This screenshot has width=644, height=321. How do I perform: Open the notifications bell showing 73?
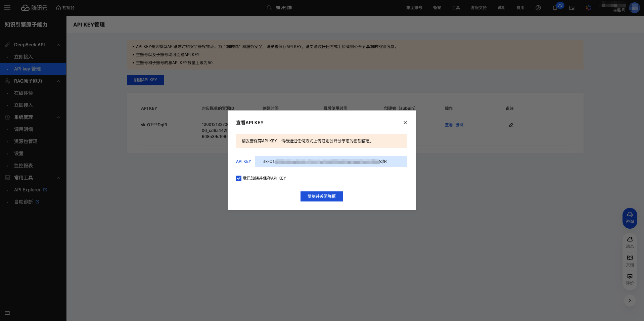point(555,8)
